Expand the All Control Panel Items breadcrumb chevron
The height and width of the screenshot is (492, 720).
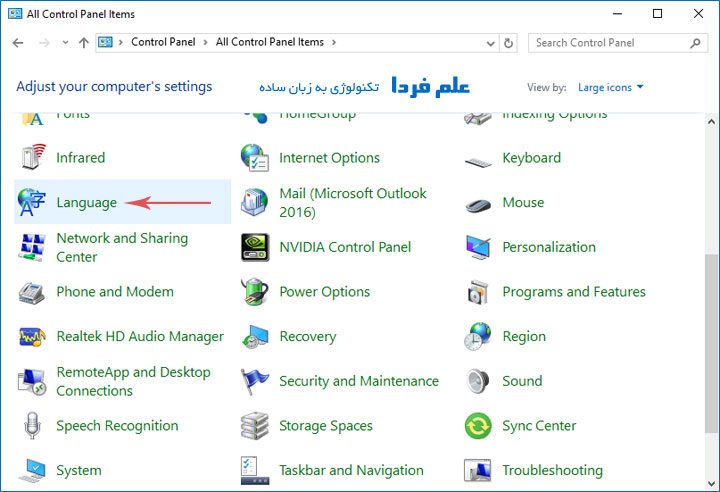tap(333, 43)
